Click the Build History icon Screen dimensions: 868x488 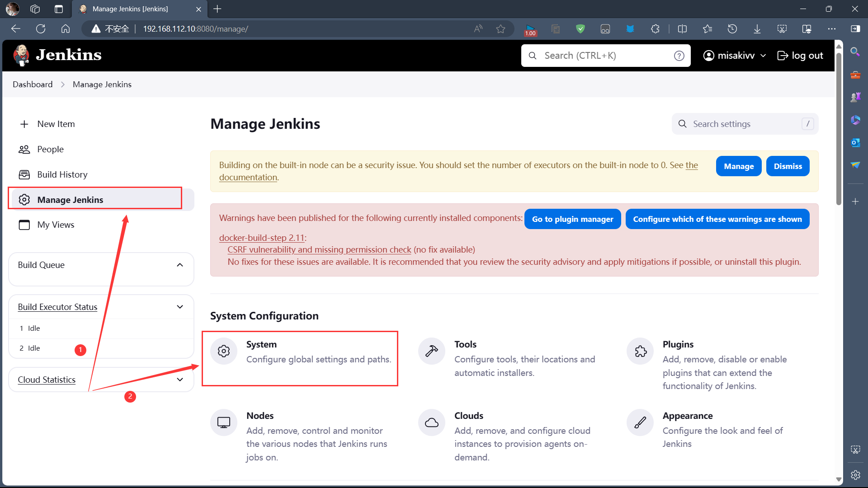click(x=24, y=174)
